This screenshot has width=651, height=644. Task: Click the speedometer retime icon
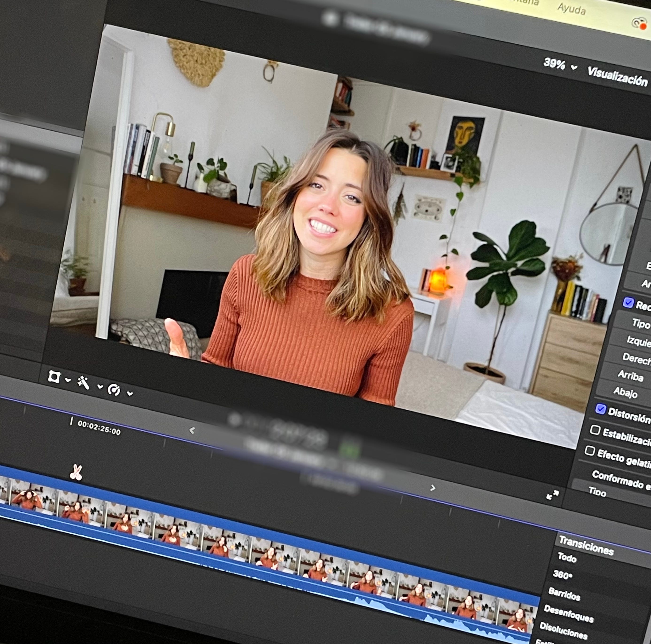(x=114, y=390)
